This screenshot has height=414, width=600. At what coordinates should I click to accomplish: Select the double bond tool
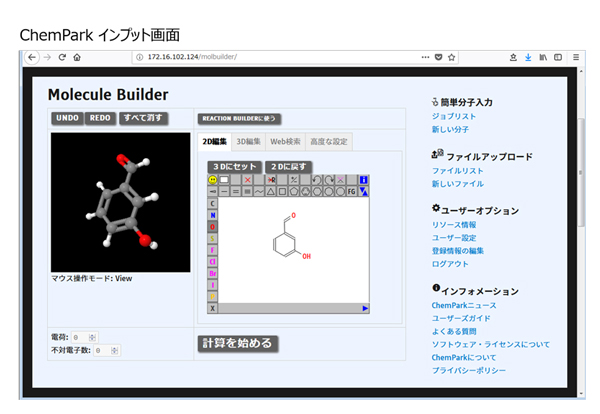click(236, 191)
